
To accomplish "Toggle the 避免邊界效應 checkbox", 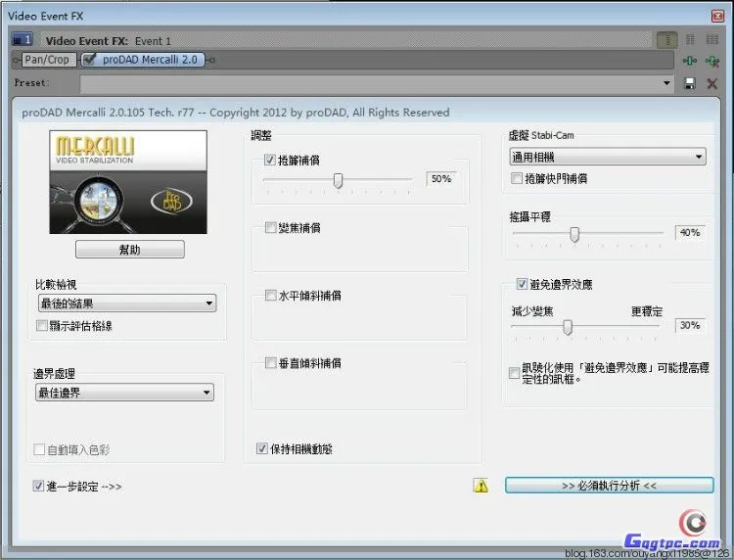I will tap(522, 284).
